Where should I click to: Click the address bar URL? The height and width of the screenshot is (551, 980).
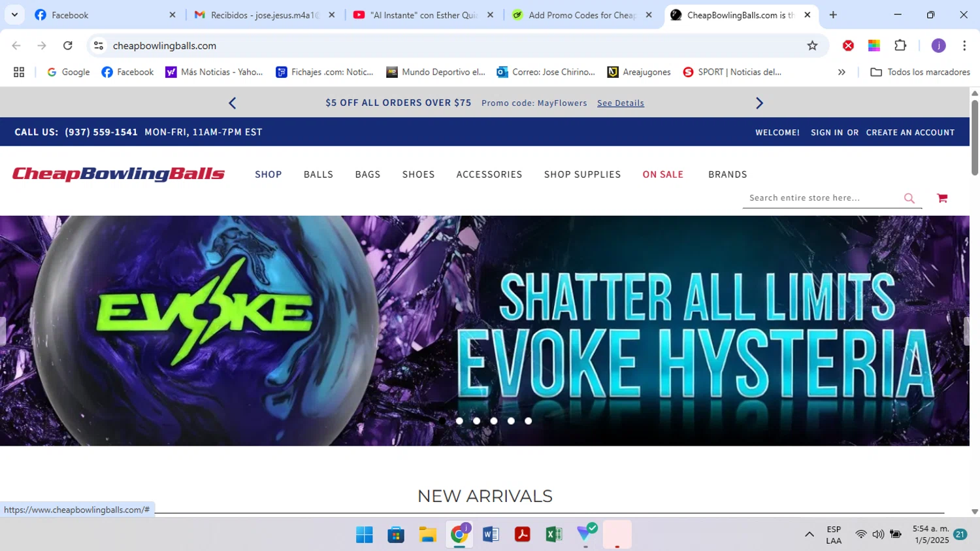pyautogui.click(x=165, y=46)
